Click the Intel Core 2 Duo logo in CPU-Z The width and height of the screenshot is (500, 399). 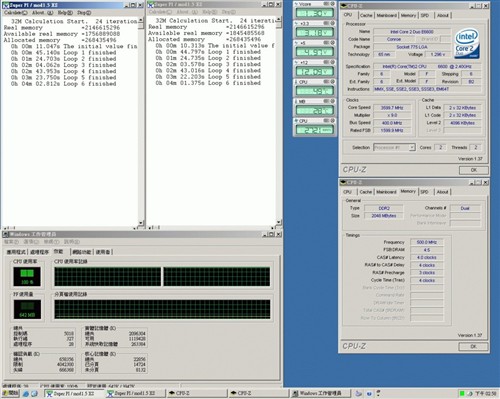click(467, 43)
